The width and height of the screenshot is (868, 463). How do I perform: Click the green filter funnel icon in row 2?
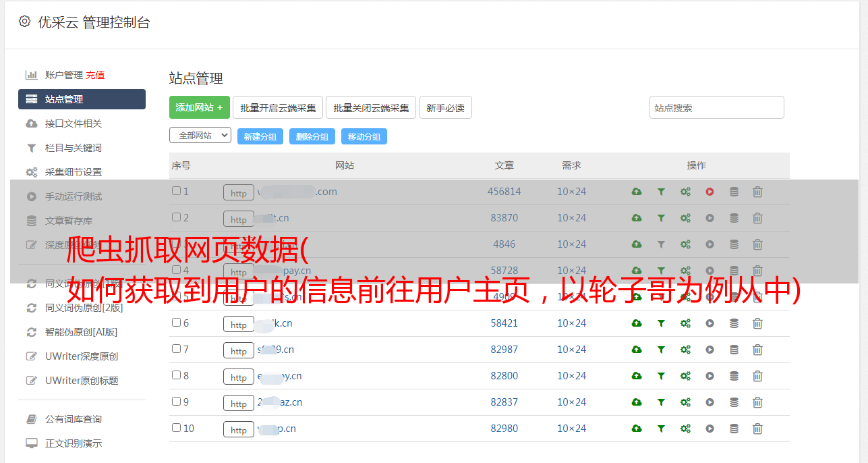(x=661, y=218)
